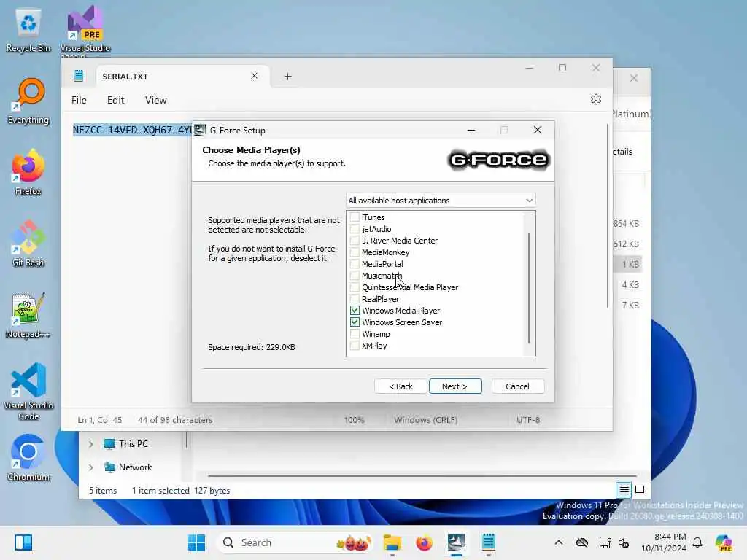Image resolution: width=747 pixels, height=560 pixels.
Task: Uncheck the Windows Screen Saver checkbox
Action: click(355, 322)
